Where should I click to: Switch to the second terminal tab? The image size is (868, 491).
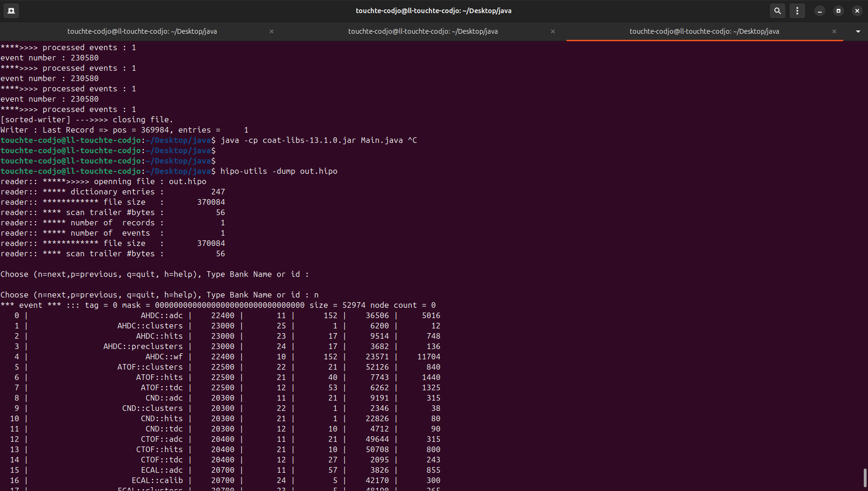(x=423, y=31)
